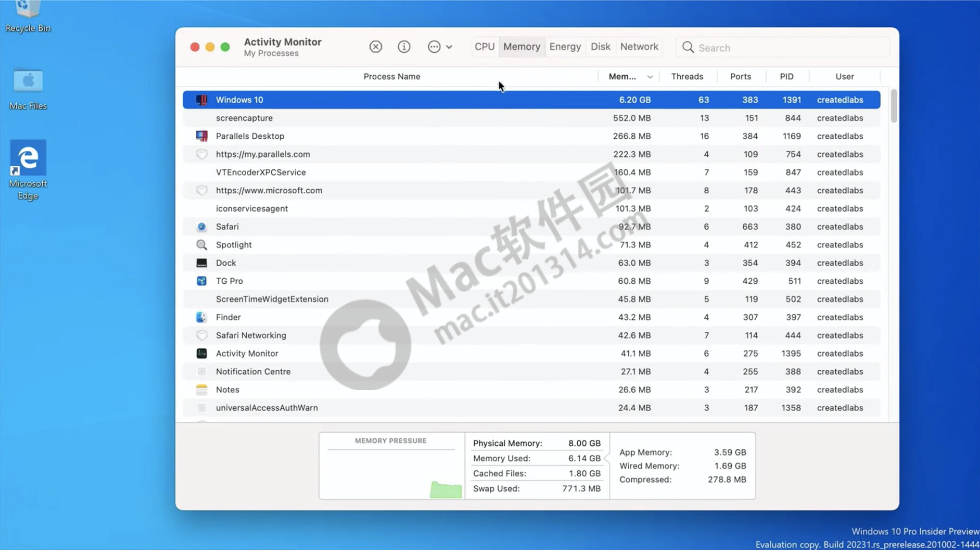Click the stop process (X) toolbar icon
The height and width of the screenshot is (550, 980).
pos(376,47)
